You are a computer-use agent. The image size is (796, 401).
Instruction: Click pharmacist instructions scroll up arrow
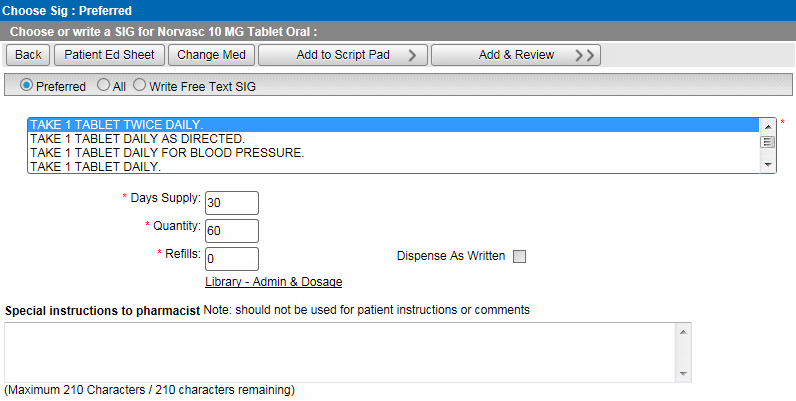pyautogui.click(x=683, y=332)
